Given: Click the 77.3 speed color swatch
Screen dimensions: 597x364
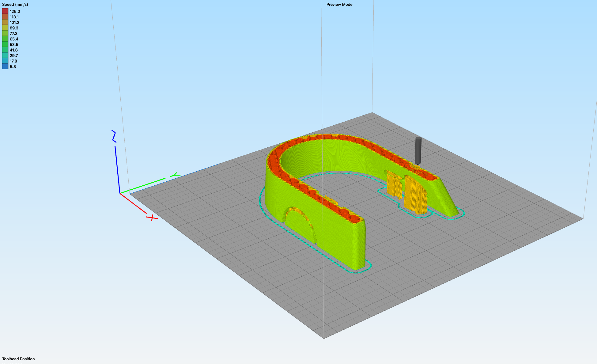Looking at the screenshot, I should pos(5,33).
